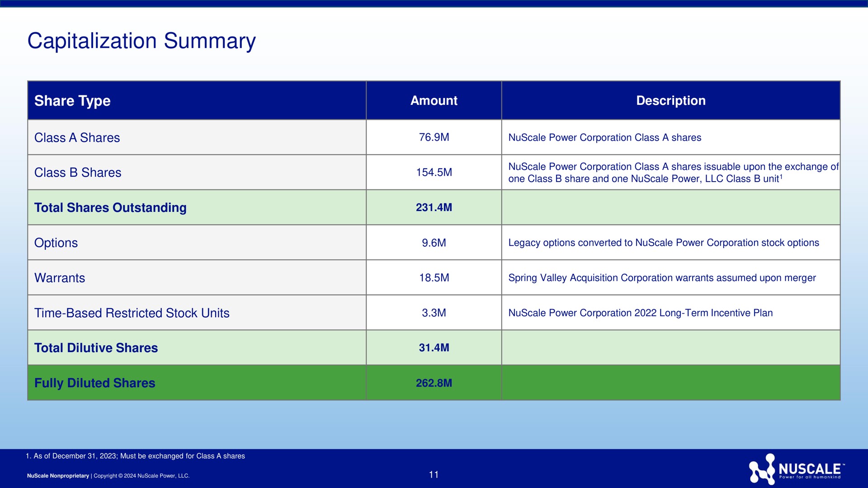The width and height of the screenshot is (868, 488).
Task: Select the Capitalization Summary title
Action: tap(142, 41)
